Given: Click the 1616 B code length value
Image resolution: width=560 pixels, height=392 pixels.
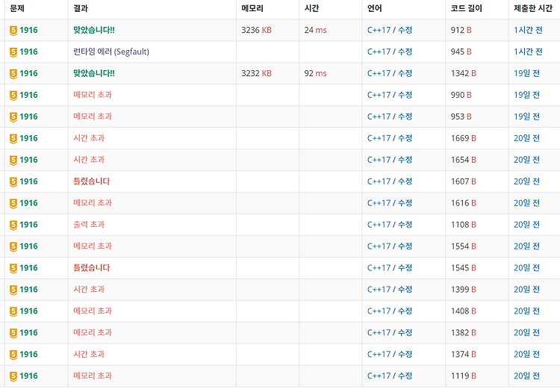Looking at the screenshot, I should (x=463, y=203).
